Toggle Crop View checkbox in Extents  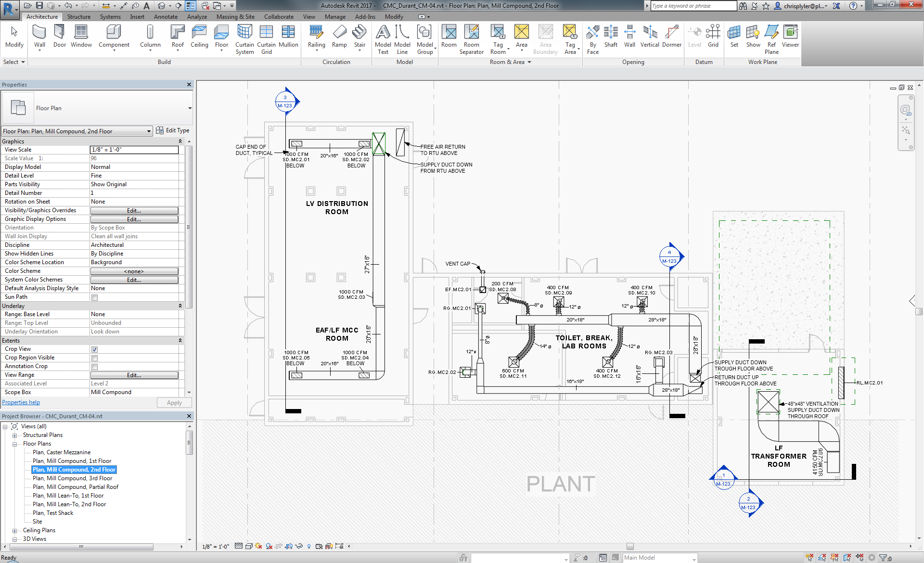tap(94, 348)
